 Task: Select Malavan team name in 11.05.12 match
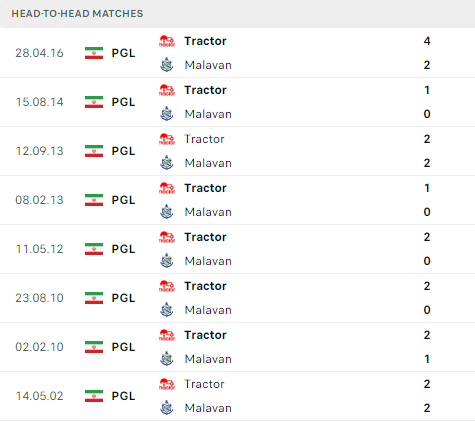[208, 261]
